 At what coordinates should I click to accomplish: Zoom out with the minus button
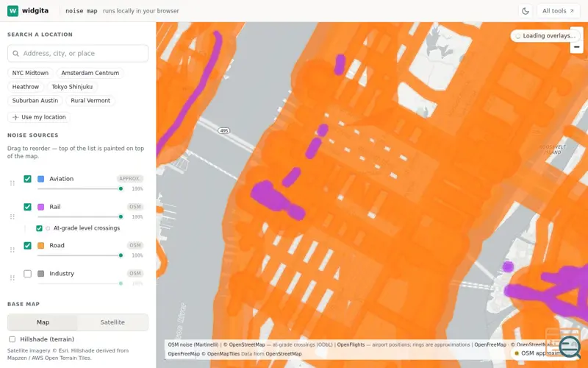[577, 47]
